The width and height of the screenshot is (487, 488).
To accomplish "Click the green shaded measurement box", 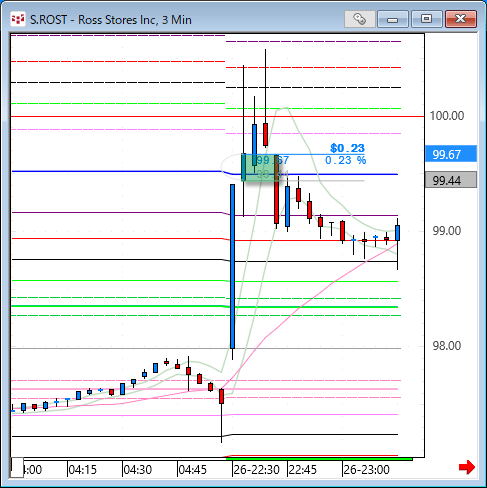I will [x=260, y=167].
